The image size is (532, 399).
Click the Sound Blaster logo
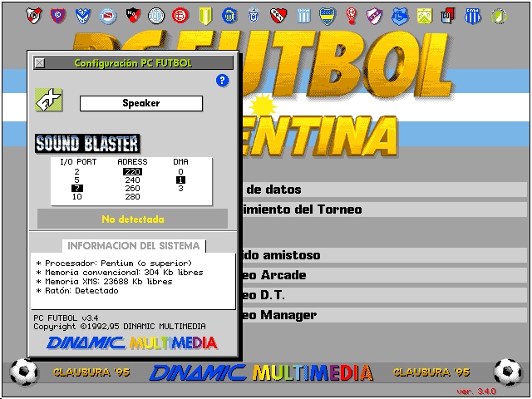click(87, 144)
